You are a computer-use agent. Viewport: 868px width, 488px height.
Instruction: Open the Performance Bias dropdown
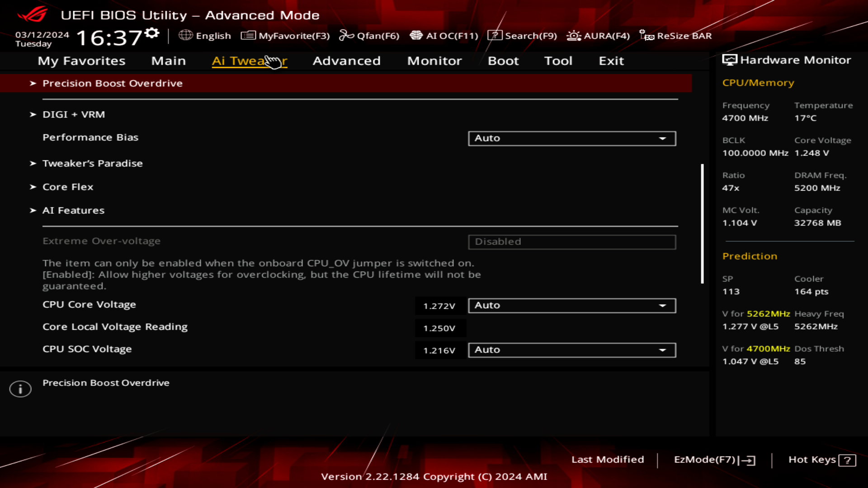[x=571, y=138]
